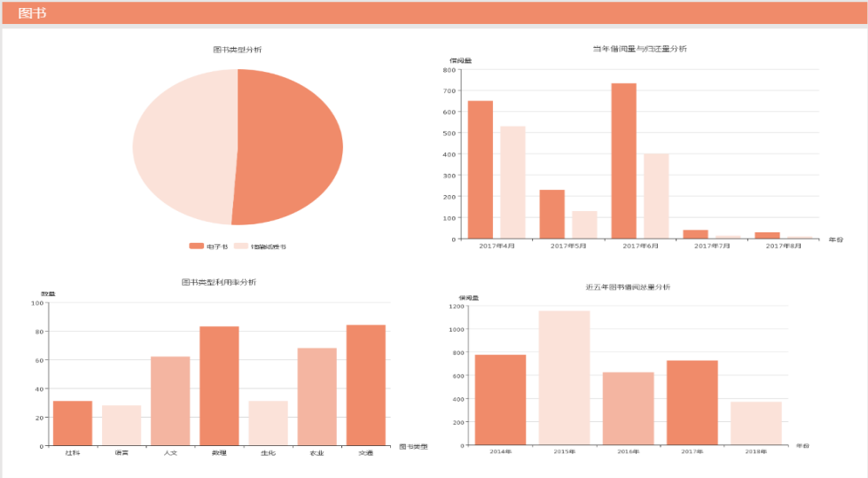
Task: Select the 图书 header title
Action: pyautogui.click(x=32, y=13)
